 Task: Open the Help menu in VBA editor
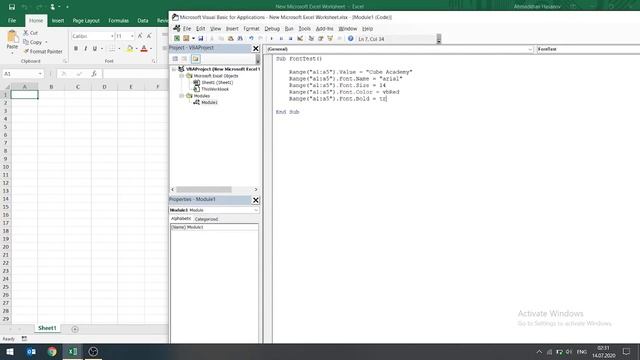click(367, 29)
